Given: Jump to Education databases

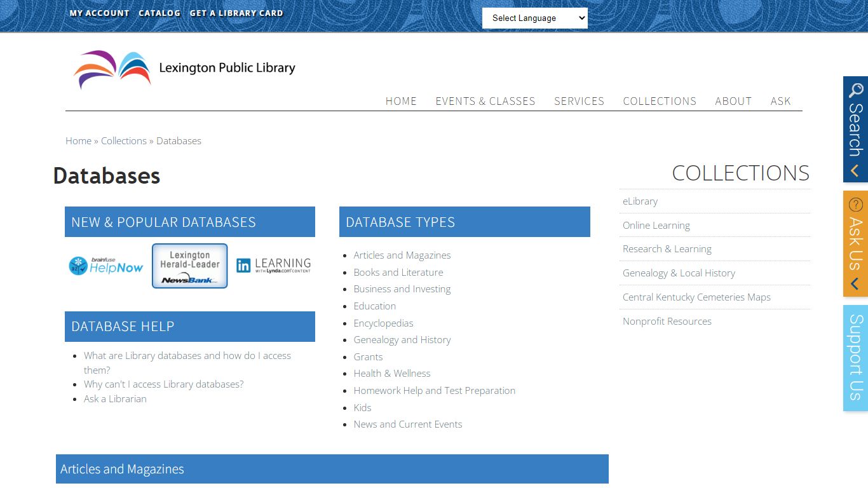Looking at the screenshot, I should coord(375,306).
